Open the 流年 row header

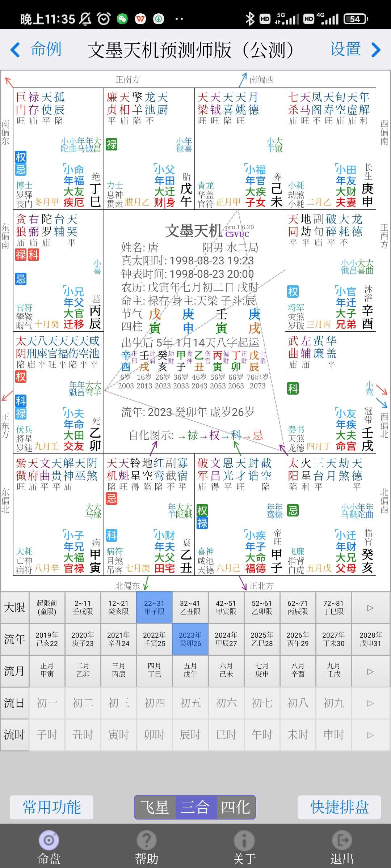pos(14,639)
